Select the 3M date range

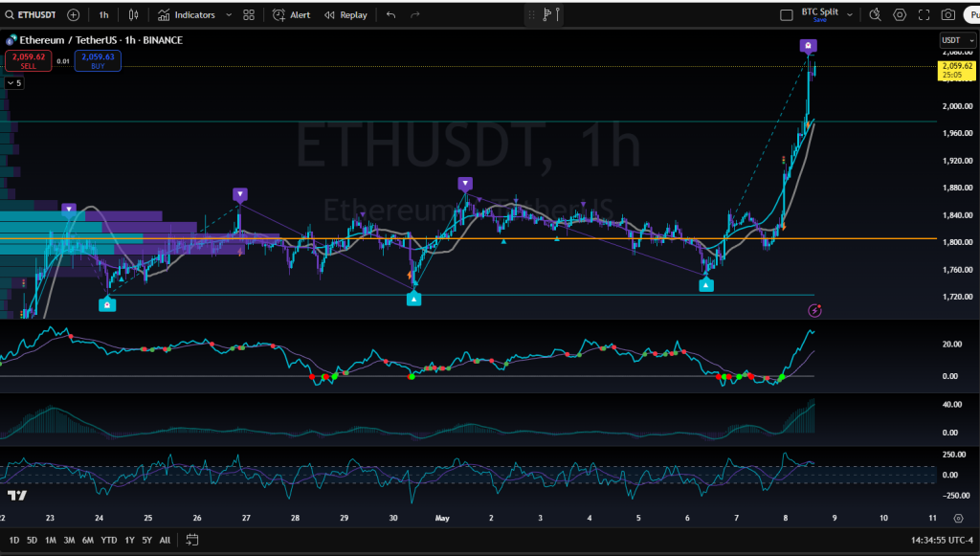pos(69,540)
